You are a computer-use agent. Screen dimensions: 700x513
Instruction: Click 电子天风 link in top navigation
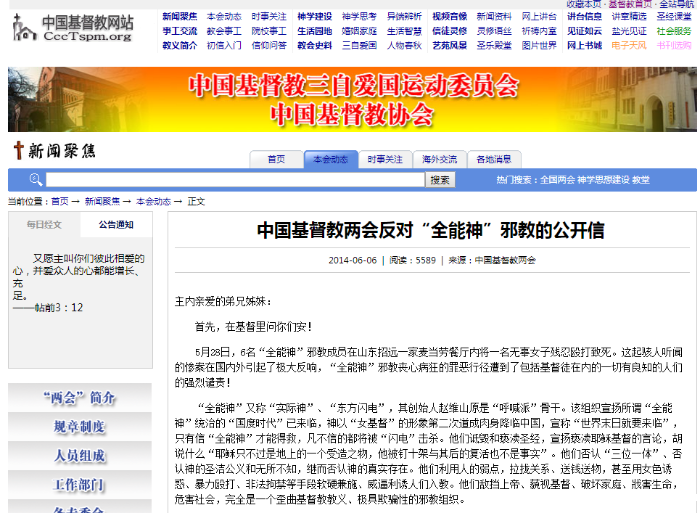[x=629, y=45]
